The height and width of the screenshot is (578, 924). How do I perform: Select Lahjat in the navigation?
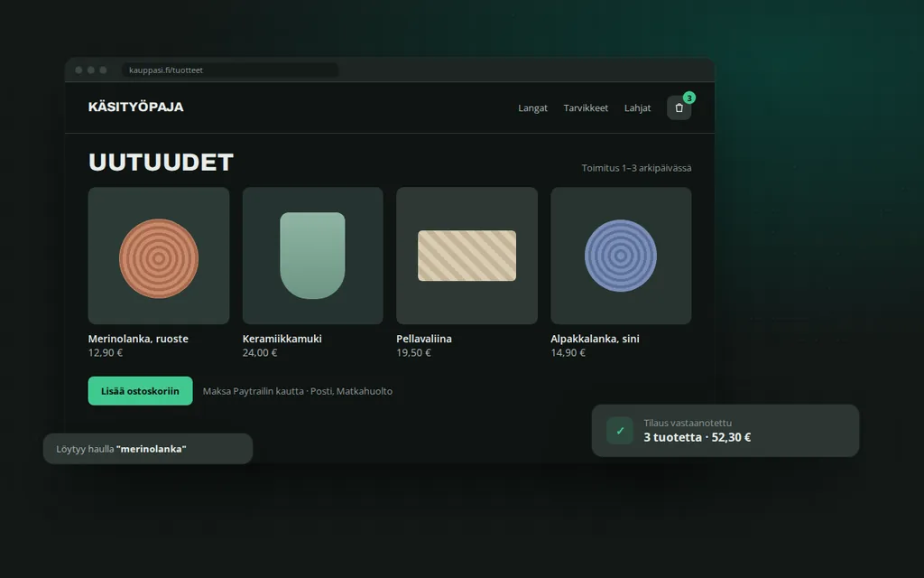pyautogui.click(x=638, y=108)
